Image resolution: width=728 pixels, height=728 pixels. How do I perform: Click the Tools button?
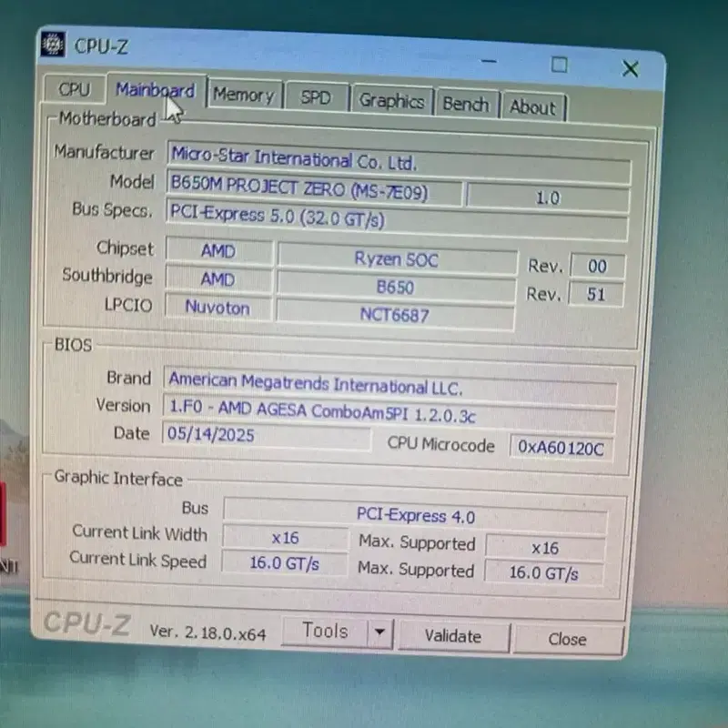click(x=325, y=631)
